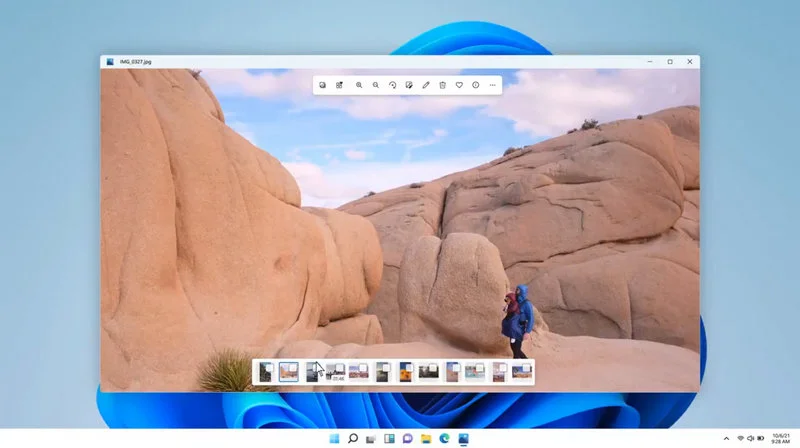Open Search from the taskbar
Image resolution: width=800 pixels, height=448 pixels.
coord(353,439)
